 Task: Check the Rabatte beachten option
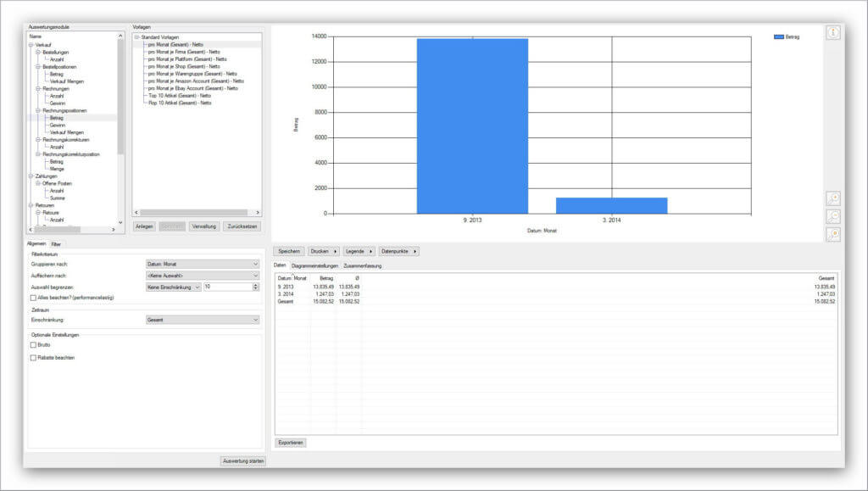(x=32, y=356)
